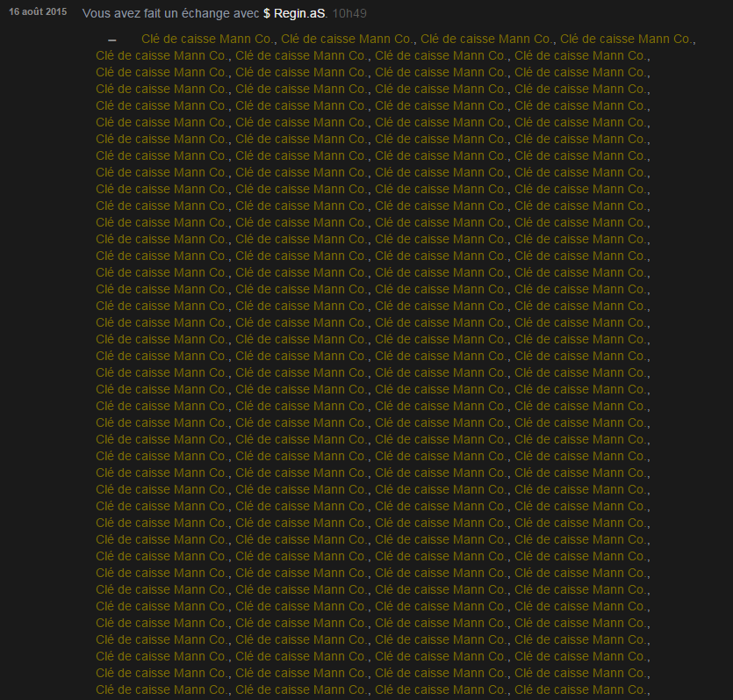Open last Clé de caisse item on bottom line
733x700 pixels.
[x=581, y=689]
